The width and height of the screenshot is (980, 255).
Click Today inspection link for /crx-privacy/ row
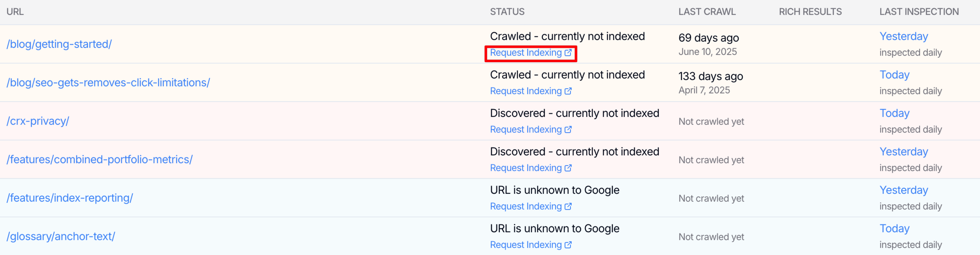pos(894,113)
